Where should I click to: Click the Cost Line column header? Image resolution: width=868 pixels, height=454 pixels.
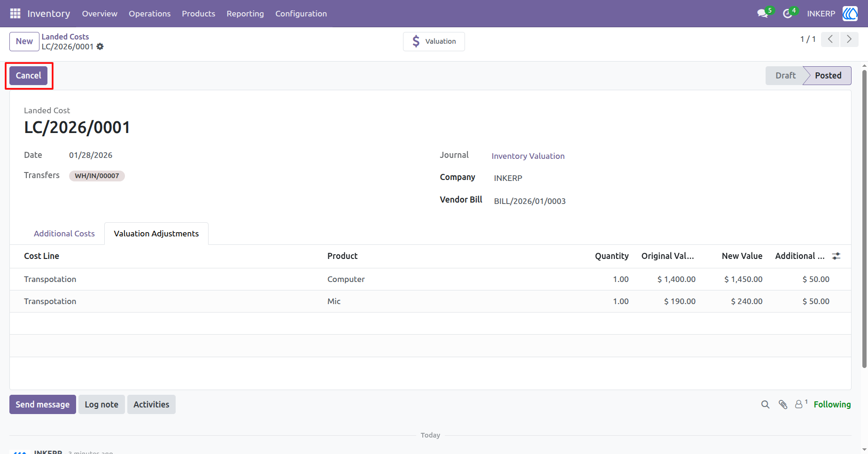42,256
